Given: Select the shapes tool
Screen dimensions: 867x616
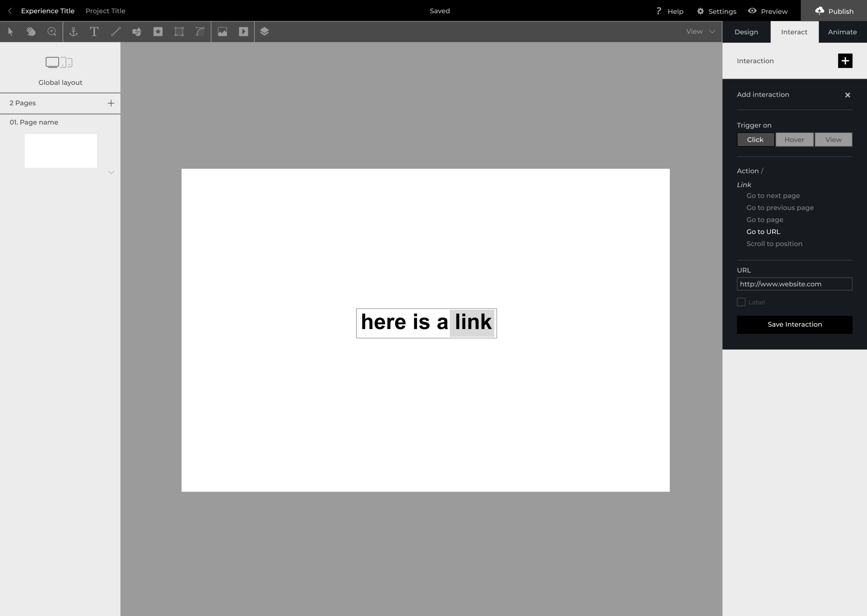Looking at the screenshot, I should (x=137, y=31).
